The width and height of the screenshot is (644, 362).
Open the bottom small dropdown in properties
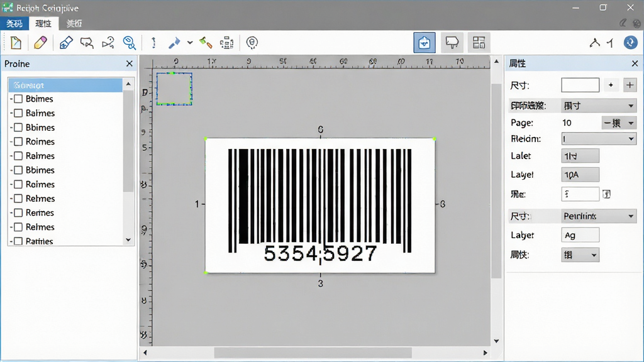pos(580,255)
